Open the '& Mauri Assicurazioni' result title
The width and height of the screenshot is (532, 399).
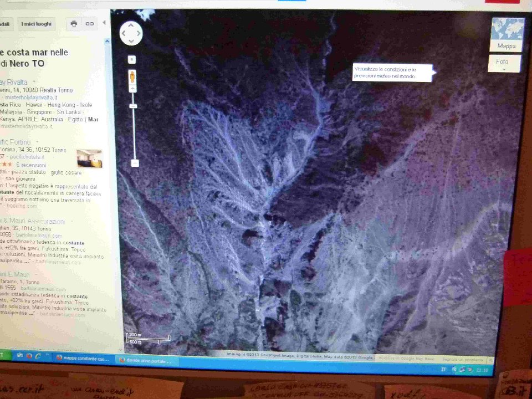pyautogui.click(x=34, y=222)
